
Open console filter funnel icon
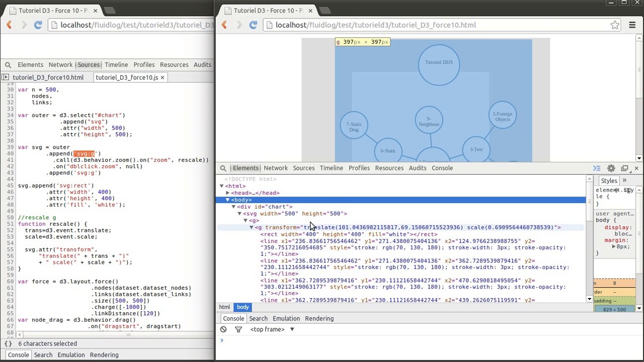pyautogui.click(x=238, y=329)
